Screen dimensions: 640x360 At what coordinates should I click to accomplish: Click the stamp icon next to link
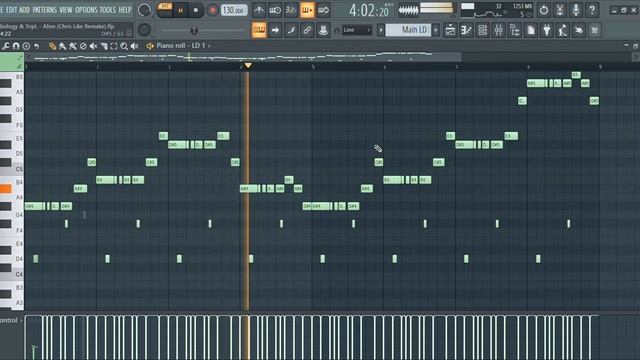[323, 30]
